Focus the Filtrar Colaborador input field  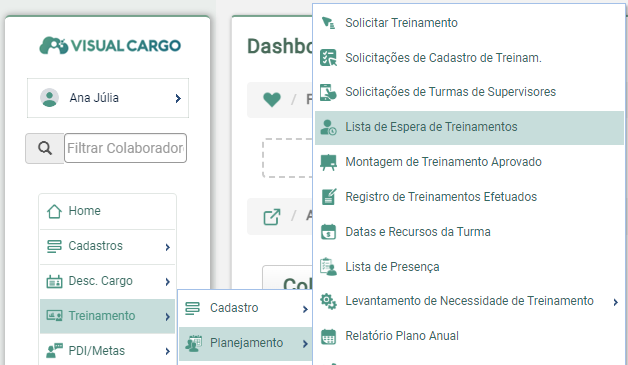(125, 148)
